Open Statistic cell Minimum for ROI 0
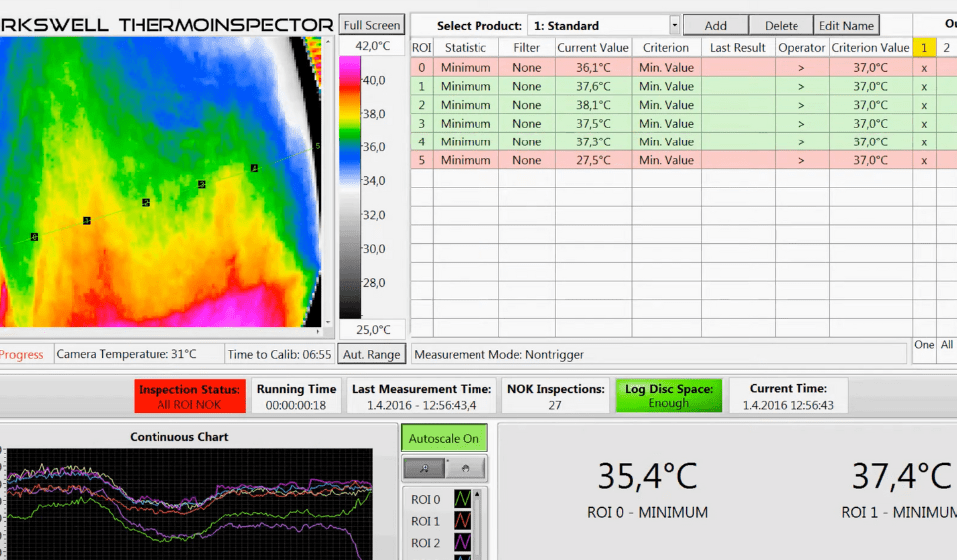This screenshot has height=560, width=957. (466, 67)
